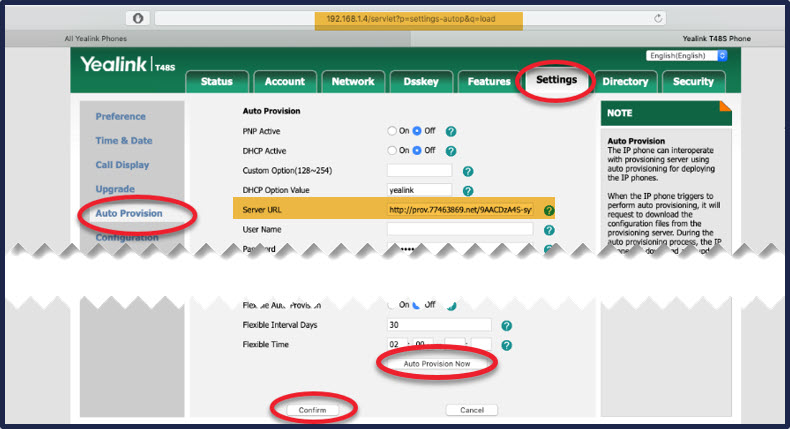
Task: Click the Flexible Time hour field
Action: click(397, 345)
